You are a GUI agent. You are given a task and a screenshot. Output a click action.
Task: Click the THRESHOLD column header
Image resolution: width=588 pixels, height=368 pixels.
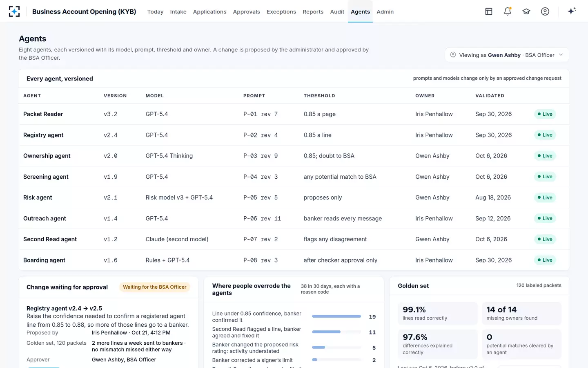(x=319, y=96)
